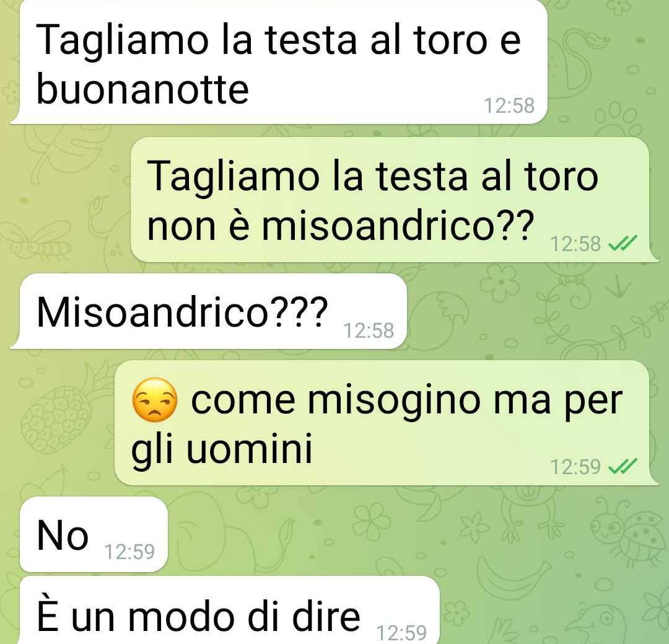Select the "Tagliamo la testa al toro e buonanotte" message
This screenshot has width=669, height=644.
pos(279,62)
